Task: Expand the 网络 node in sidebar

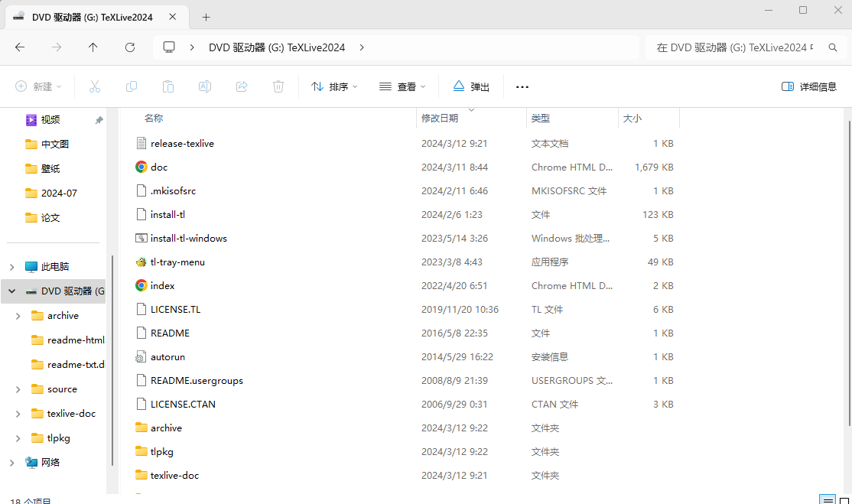Action: 12,463
